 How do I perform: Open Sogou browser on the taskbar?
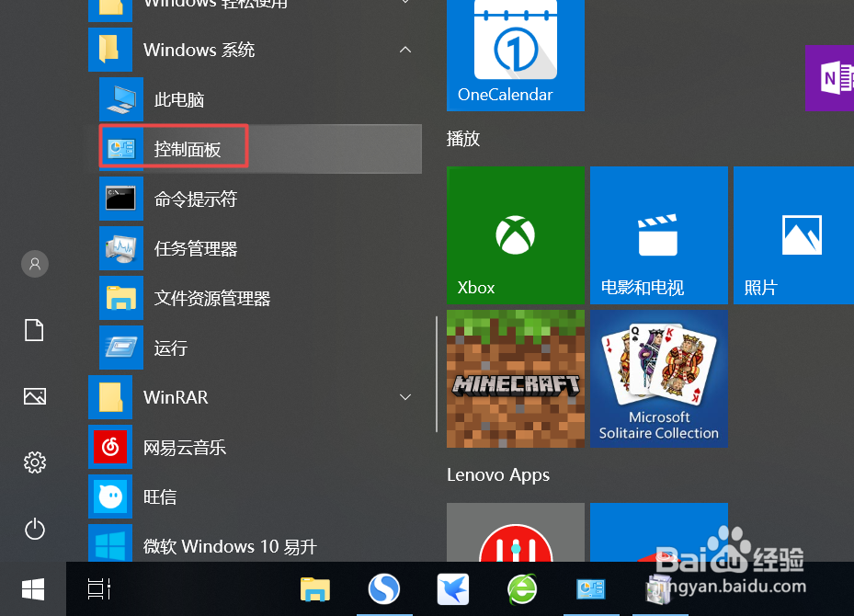(x=384, y=588)
